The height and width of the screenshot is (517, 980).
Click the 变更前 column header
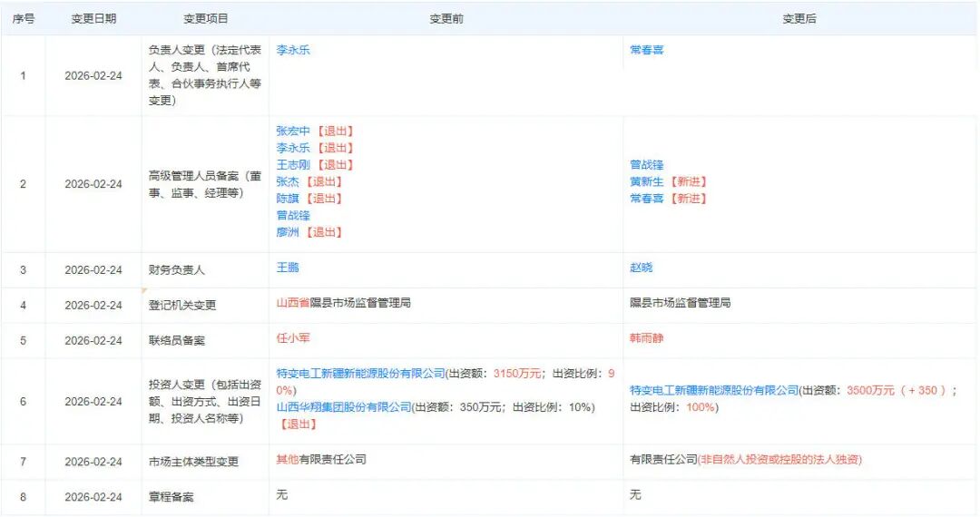point(446,19)
